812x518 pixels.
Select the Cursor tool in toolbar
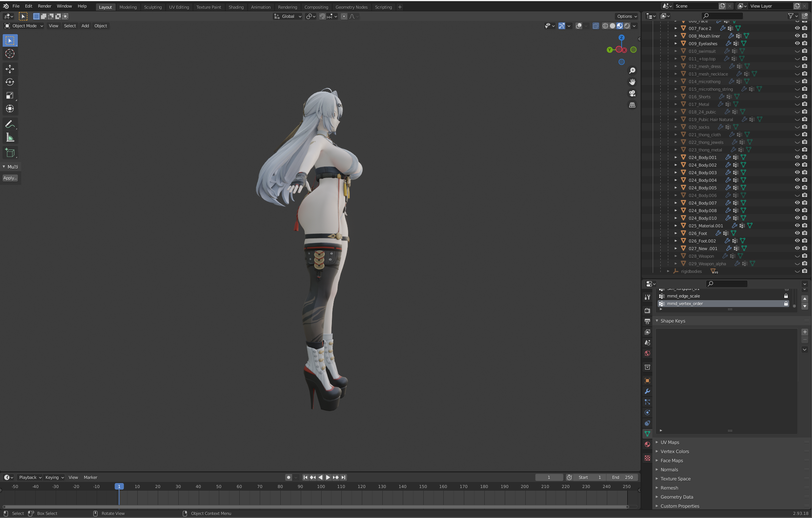coord(10,54)
